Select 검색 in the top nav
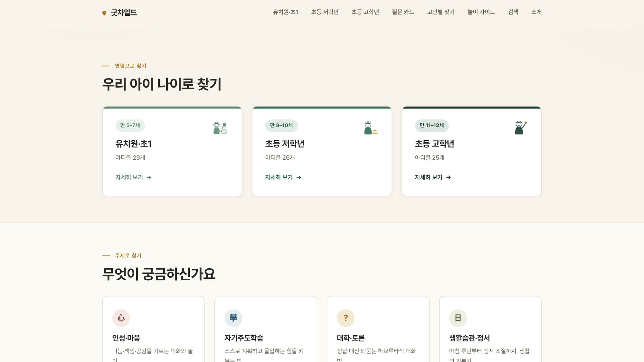Screen dimensions: 644x362 click(513, 12)
